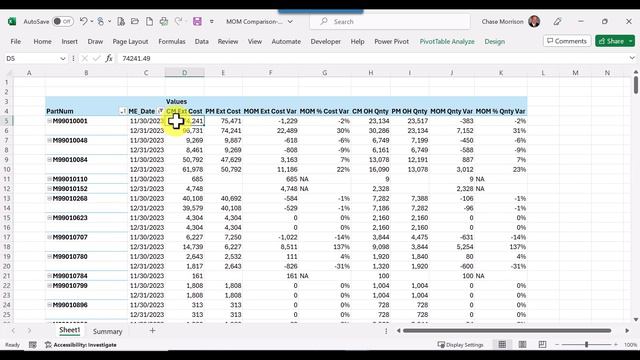Open the MOM Comparison file name dropdown
Image resolution: width=640 pixels, height=360 pixels.
click(x=290, y=22)
